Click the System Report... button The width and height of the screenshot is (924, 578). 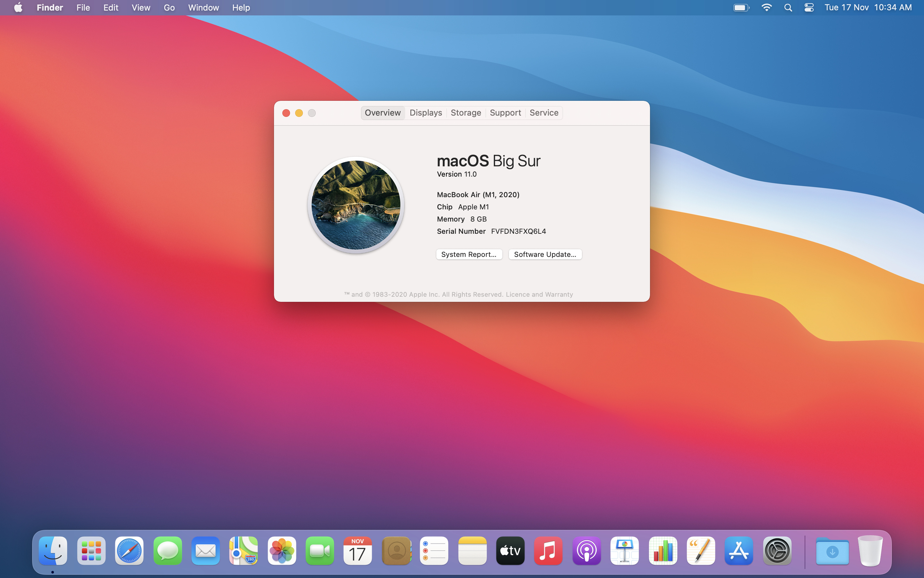[469, 254]
